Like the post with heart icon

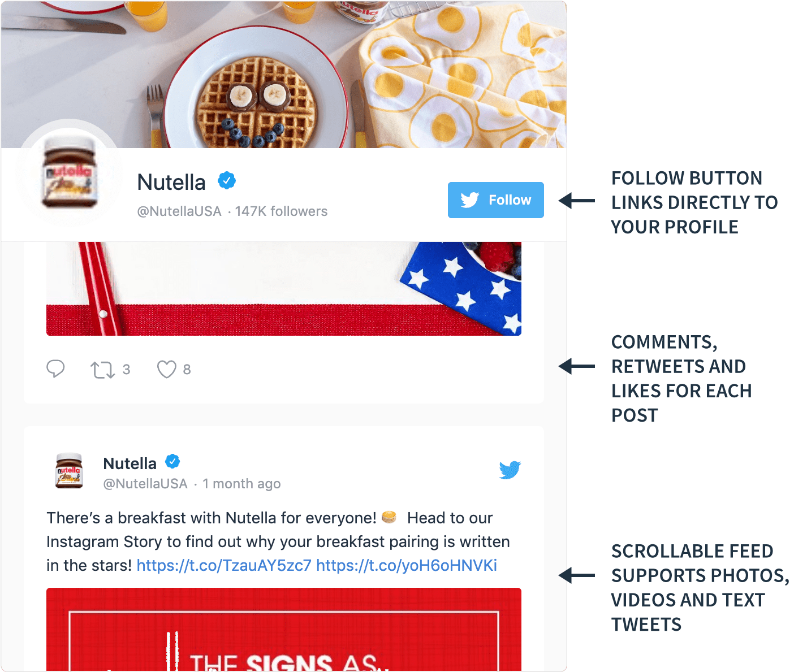(x=166, y=369)
